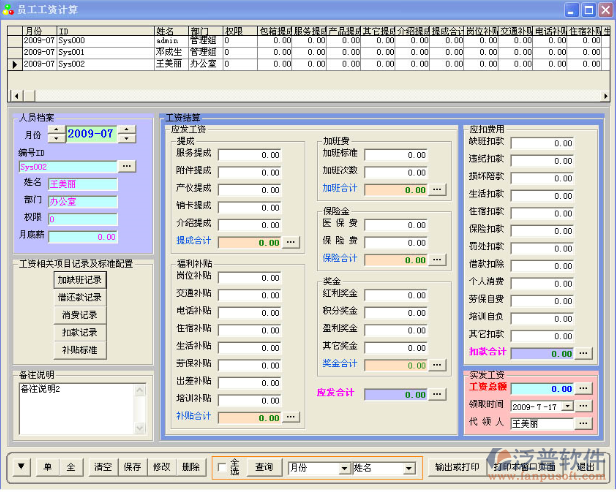Click the ellipsis button next to 保险合计
616x492 pixels.
tap(436, 259)
